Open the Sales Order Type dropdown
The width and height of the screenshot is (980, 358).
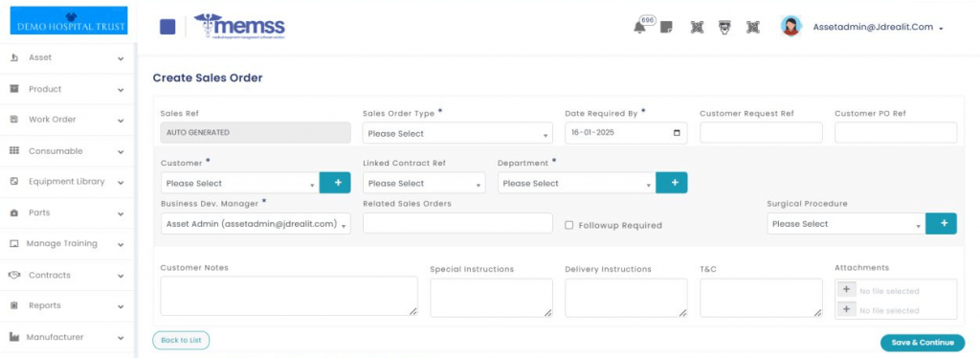point(457,133)
